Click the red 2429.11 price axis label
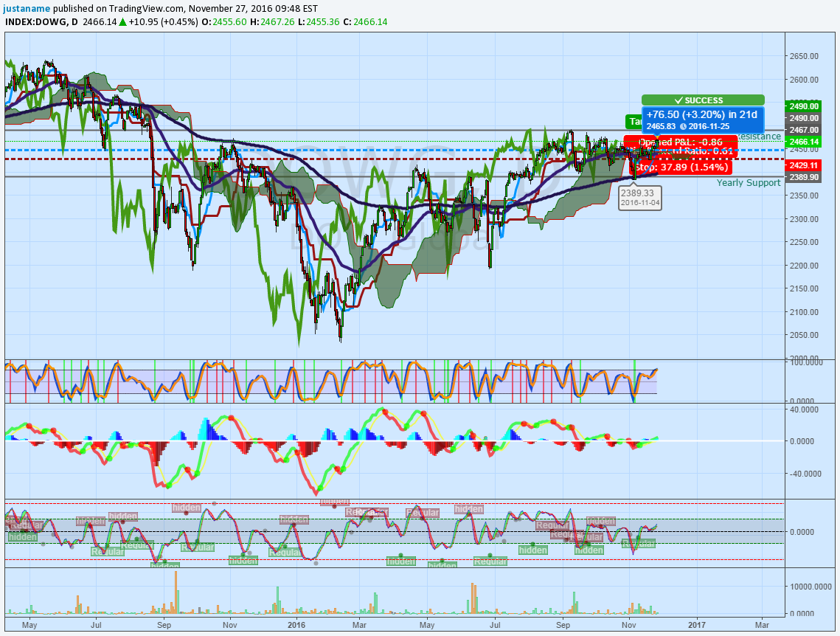840x636 pixels. click(802, 165)
